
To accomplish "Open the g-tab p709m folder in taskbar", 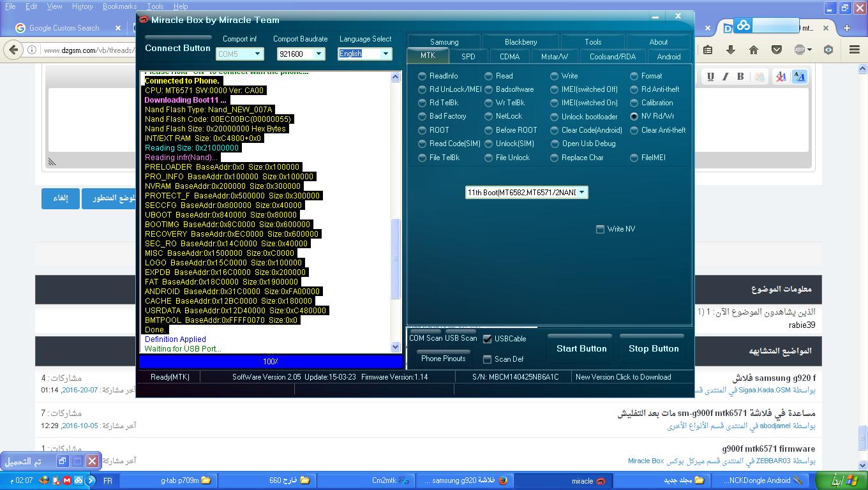I will (x=167, y=480).
